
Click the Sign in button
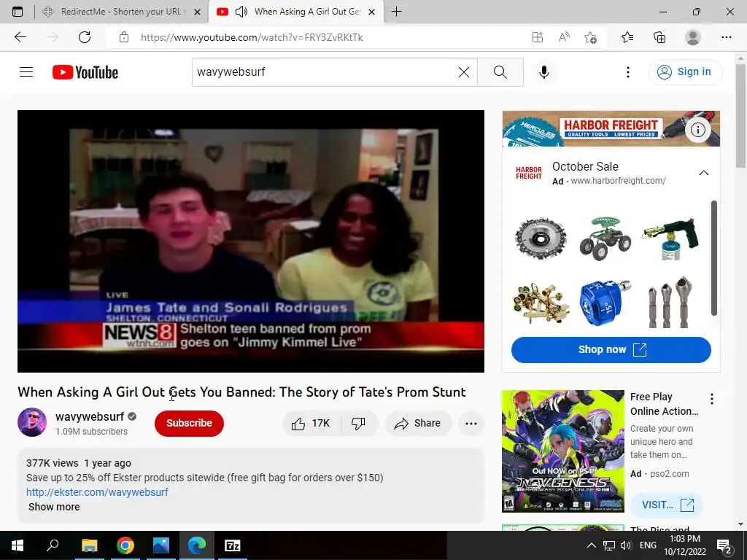click(685, 72)
